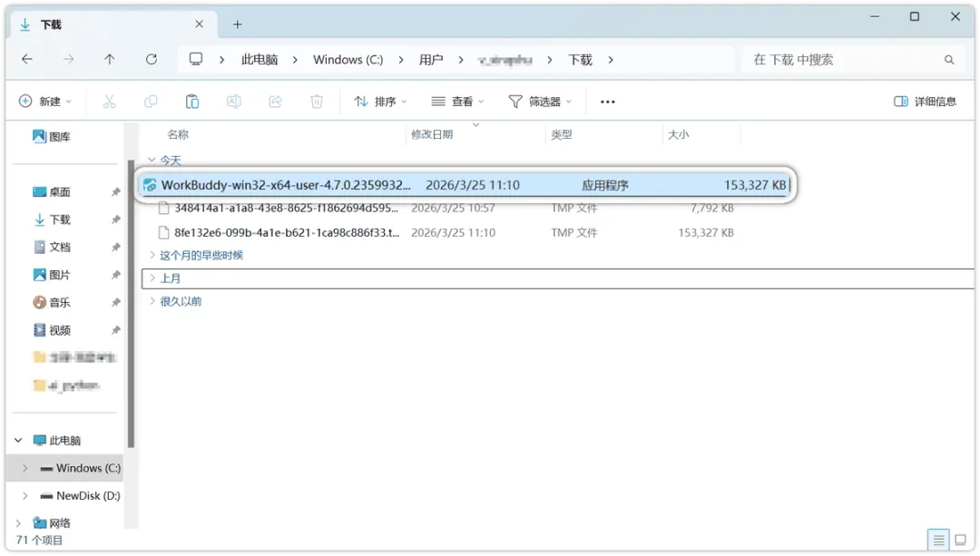Select the WorkBuddy-win32-x64-user installer file
Image resolution: width=980 pixels, height=556 pixels.
pos(465,185)
